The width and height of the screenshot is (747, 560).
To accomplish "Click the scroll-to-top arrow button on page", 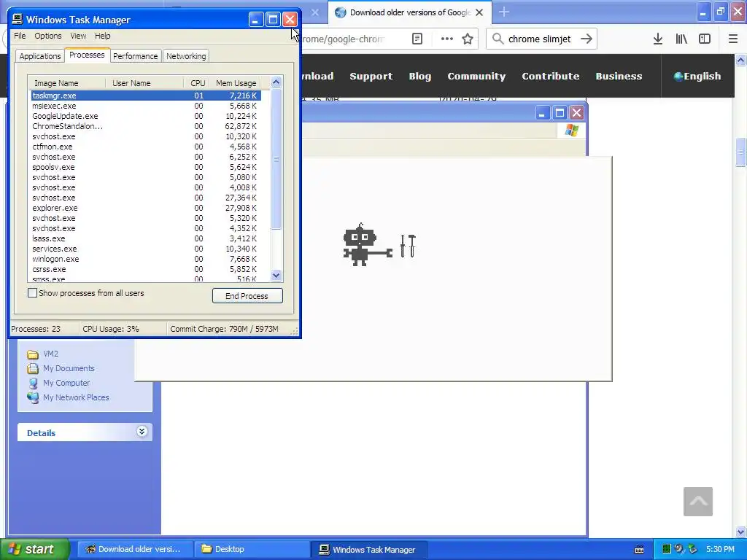I will pos(698,502).
